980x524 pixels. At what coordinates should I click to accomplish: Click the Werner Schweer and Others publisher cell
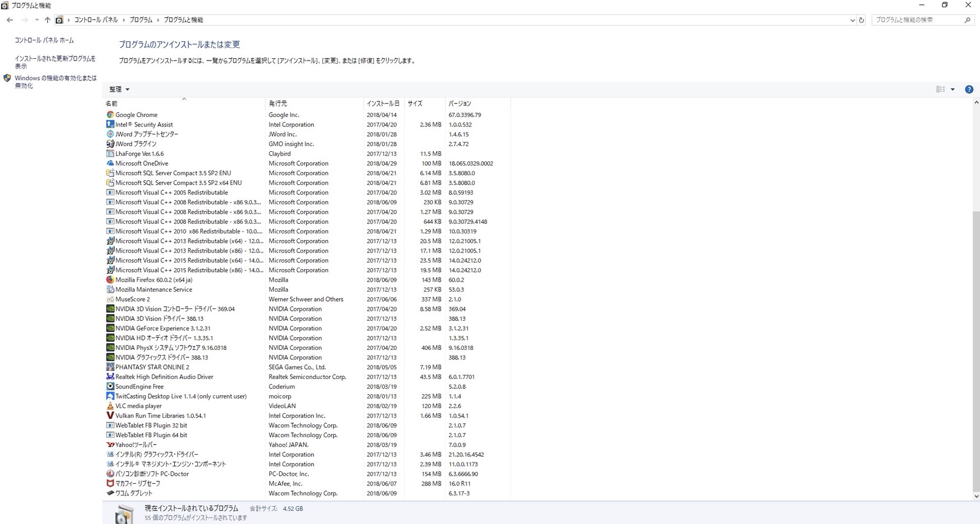(306, 300)
